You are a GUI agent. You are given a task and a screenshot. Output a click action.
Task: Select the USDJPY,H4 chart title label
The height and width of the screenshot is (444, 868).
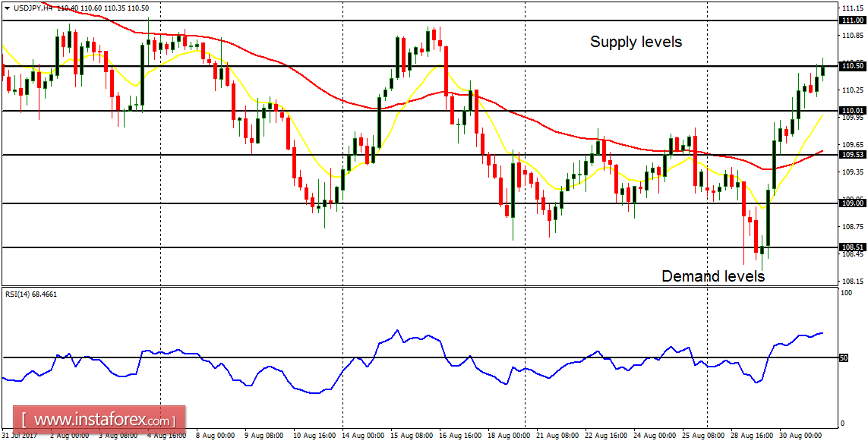click(34, 8)
